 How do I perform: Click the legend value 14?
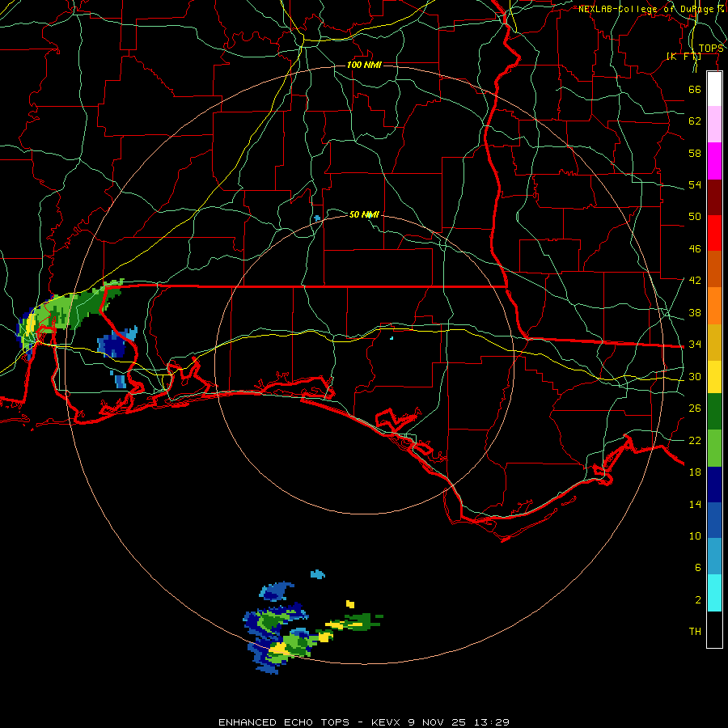click(695, 504)
